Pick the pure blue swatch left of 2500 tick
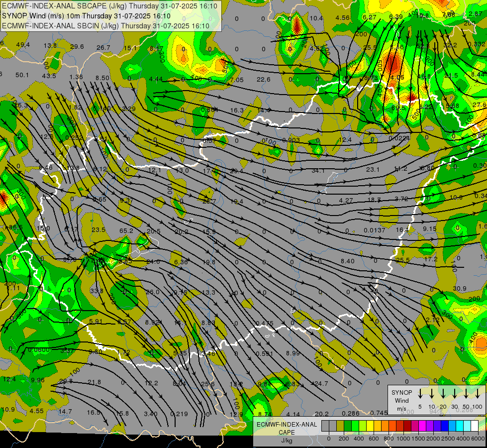Image resolution: width=487 pixels, height=448 pixels. [444, 426]
